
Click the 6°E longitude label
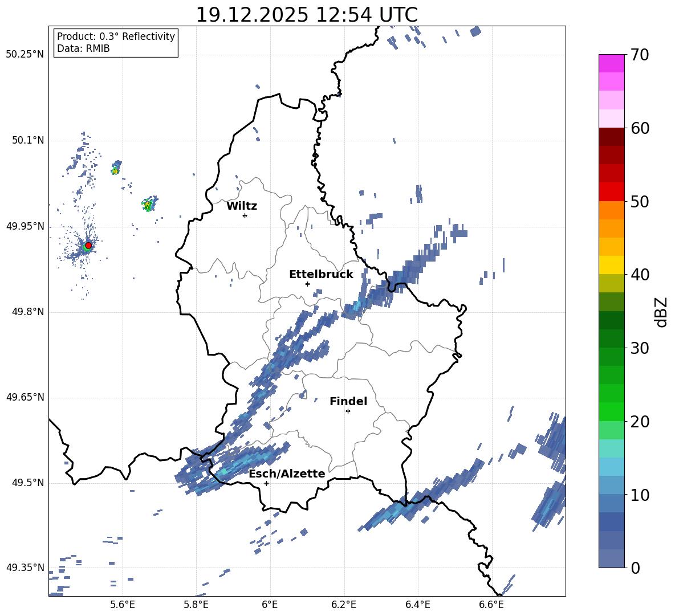click(270, 605)
